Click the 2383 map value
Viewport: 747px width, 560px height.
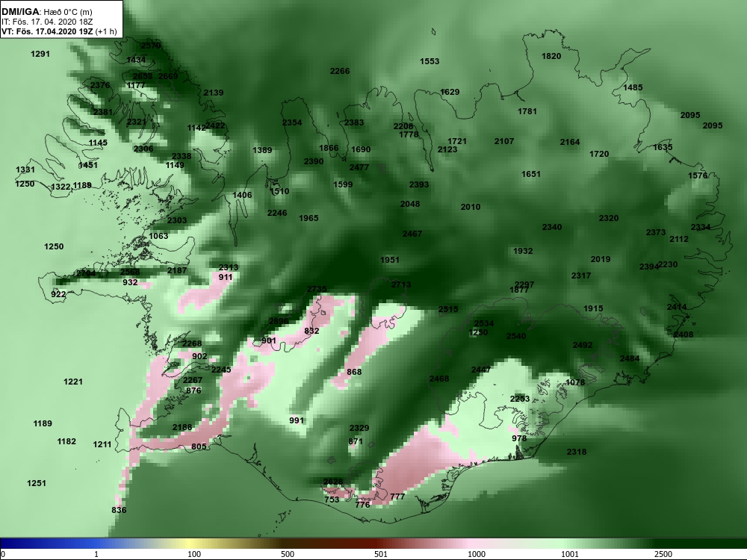click(354, 123)
